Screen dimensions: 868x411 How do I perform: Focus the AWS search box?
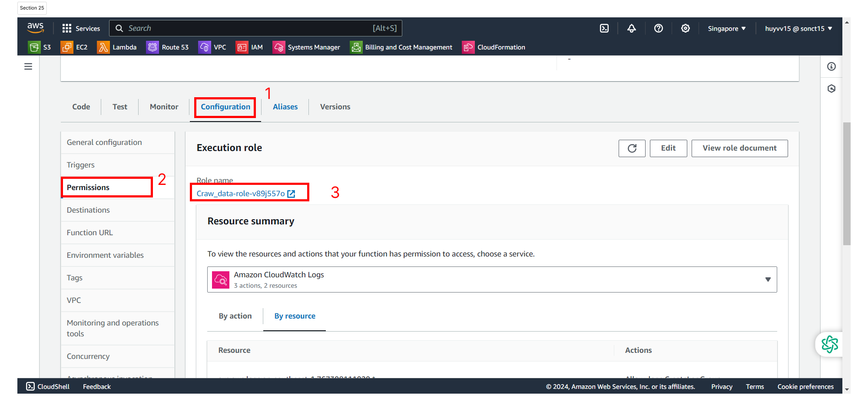coord(255,28)
